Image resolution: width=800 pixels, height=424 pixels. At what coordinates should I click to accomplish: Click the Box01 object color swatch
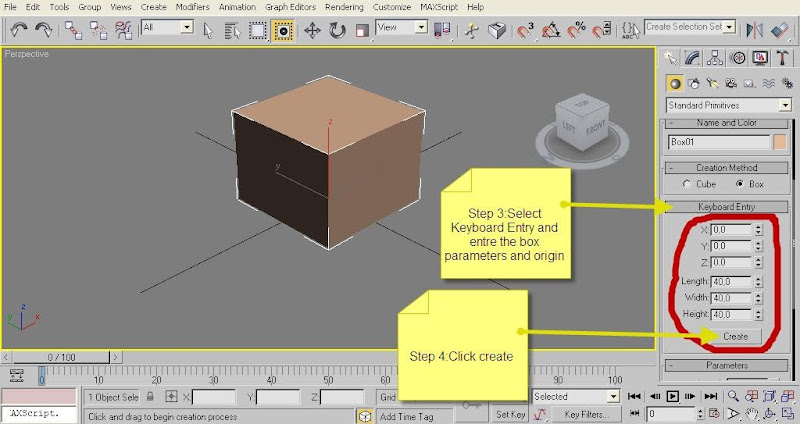click(x=780, y=143)
